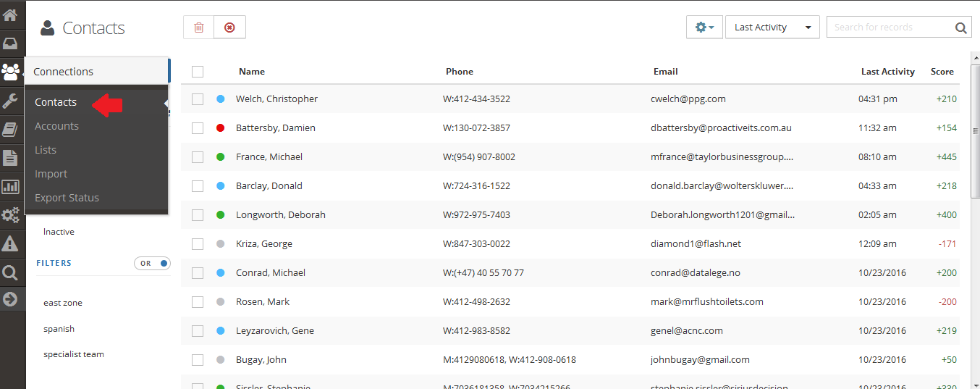This screenshot has height=389, width=980.
Task: Open the Home icon in sidebar
Action: pos(11,14)
